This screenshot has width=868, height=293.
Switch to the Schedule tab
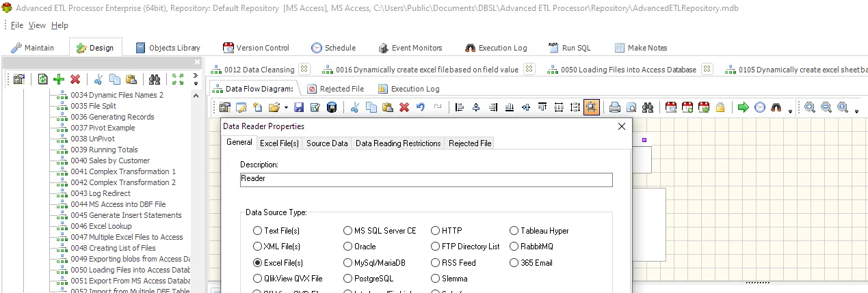pyautogui.click(x=333, y=48)
